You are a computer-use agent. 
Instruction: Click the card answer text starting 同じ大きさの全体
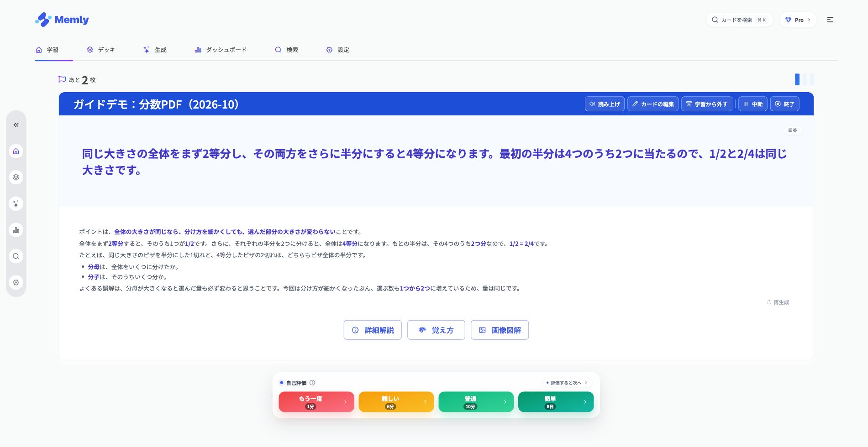point(434,162)
